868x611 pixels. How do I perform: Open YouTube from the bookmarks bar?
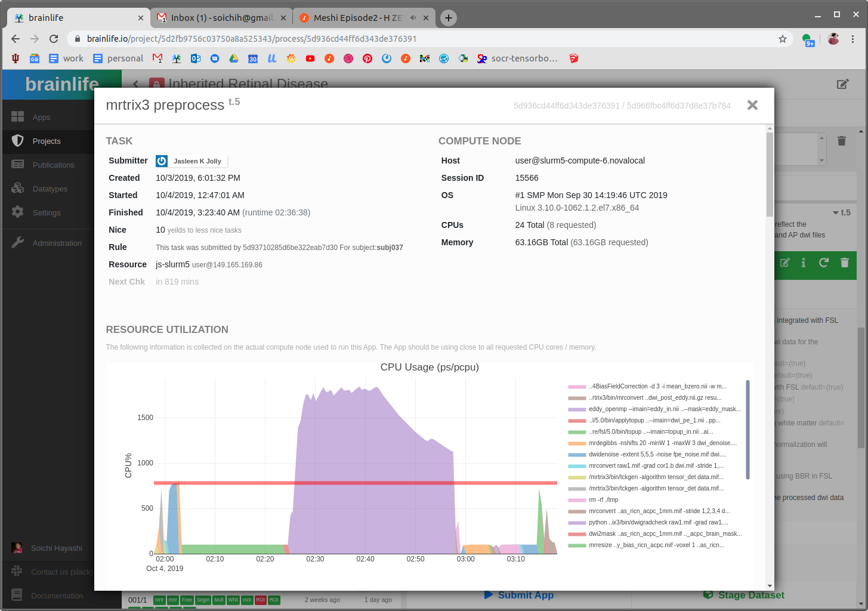point(310,58)
